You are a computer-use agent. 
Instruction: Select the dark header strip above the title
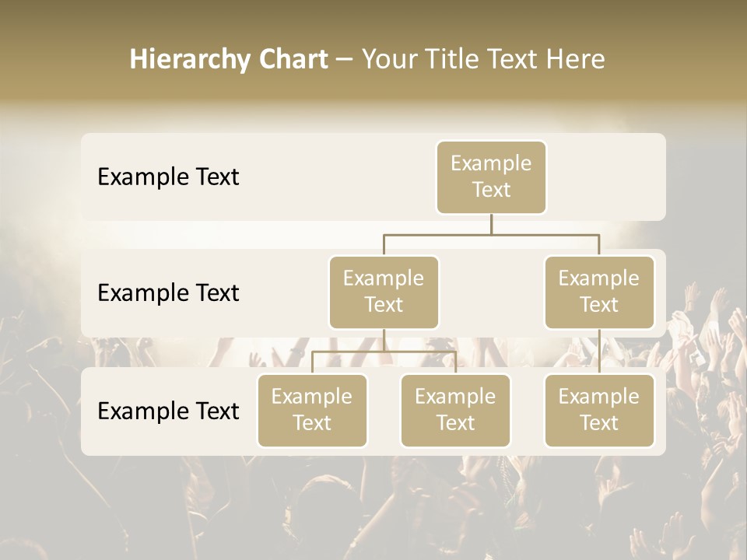pos(373,17)
